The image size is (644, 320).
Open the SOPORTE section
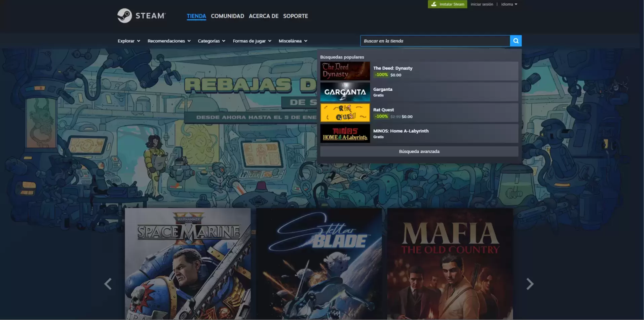click(295, 16)
